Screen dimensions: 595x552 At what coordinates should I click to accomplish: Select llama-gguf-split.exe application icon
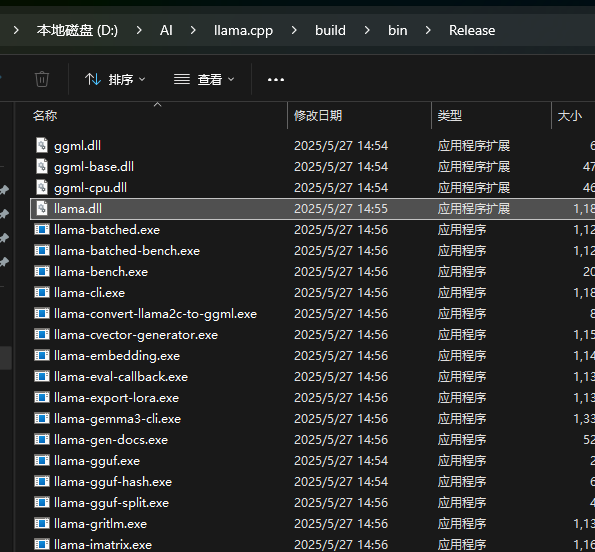pos(42,503)
